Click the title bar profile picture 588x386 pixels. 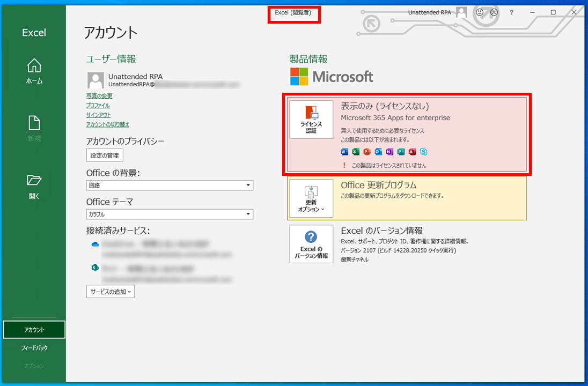[461, 12]
